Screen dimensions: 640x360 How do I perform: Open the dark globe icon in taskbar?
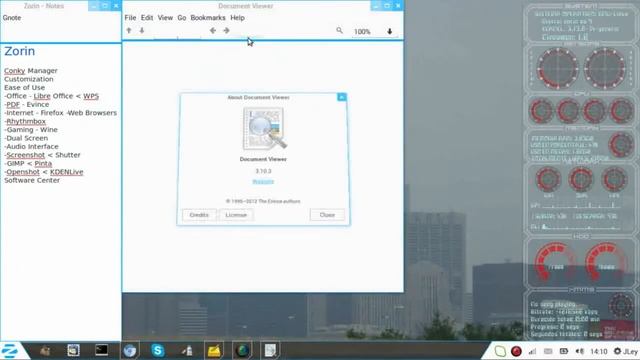[242, 351]
